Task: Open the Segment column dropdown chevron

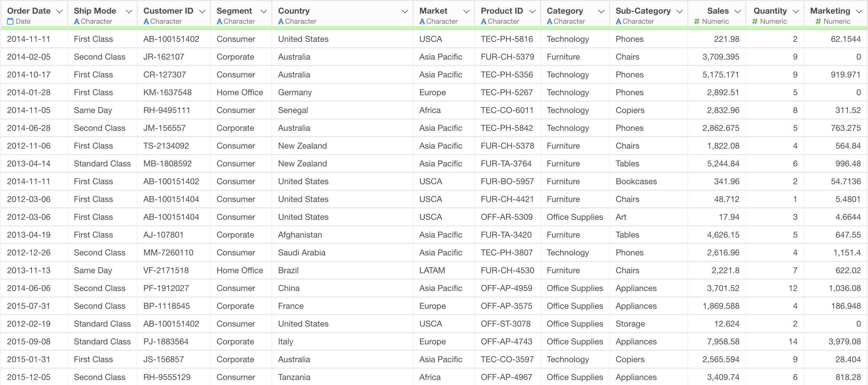Action: (264, 12)
